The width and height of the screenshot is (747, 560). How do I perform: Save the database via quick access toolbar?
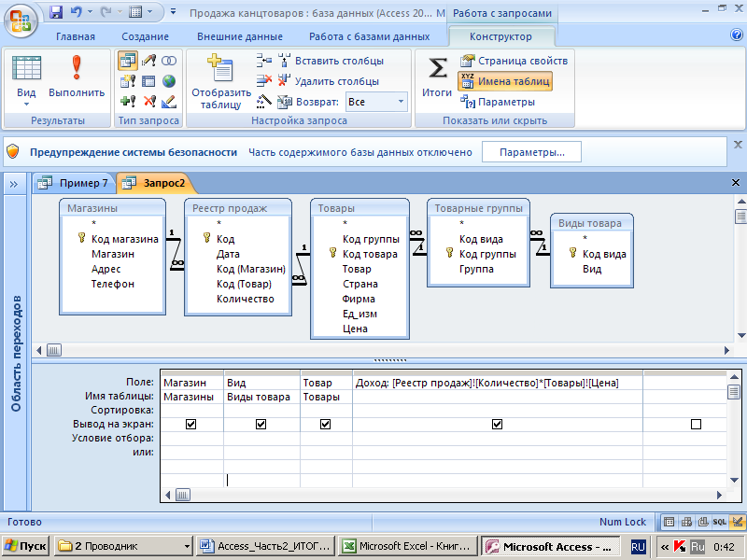[x=56, y=12]
